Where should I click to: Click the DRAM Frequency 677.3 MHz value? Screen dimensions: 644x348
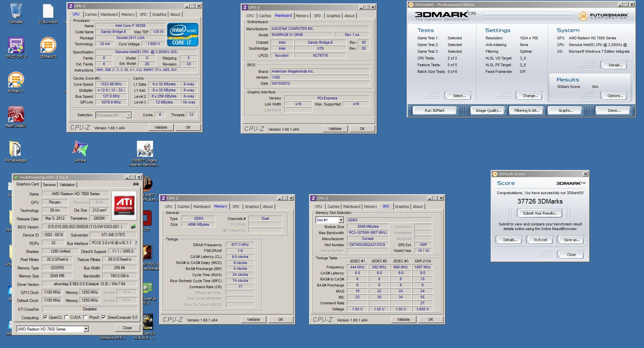point(240,245)
